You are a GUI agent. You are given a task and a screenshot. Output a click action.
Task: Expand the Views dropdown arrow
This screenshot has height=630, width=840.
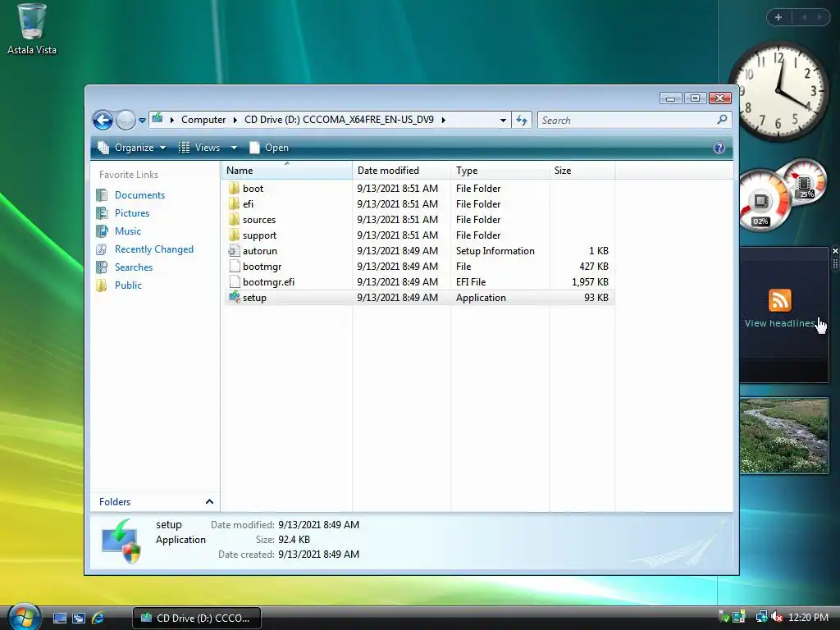pos(234,148)
